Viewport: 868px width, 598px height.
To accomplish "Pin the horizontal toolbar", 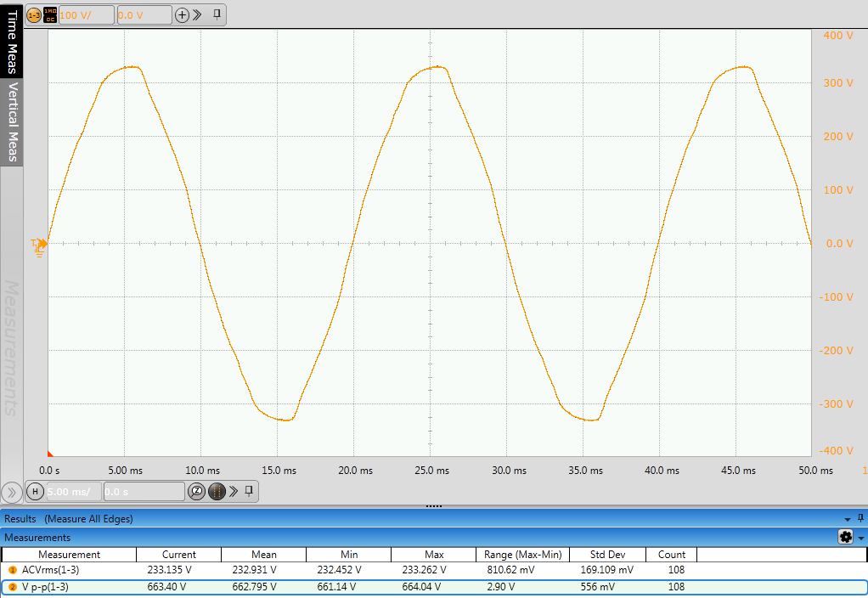I will click(x=249, y=491).
